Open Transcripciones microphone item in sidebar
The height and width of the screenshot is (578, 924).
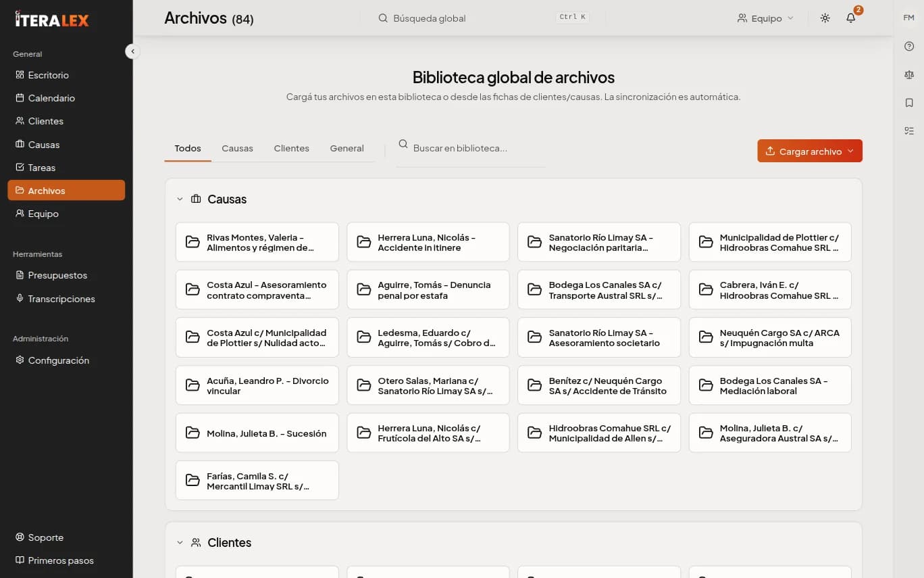(66, 299)
